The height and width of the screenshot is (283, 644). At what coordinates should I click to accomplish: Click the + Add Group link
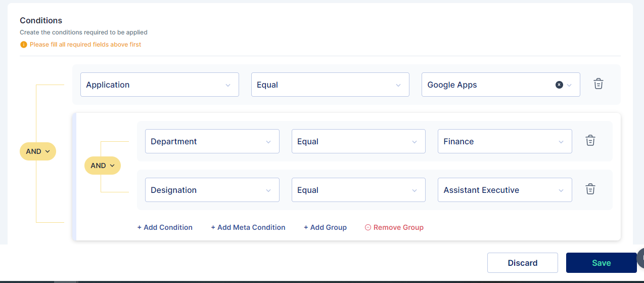click(325, 227)
